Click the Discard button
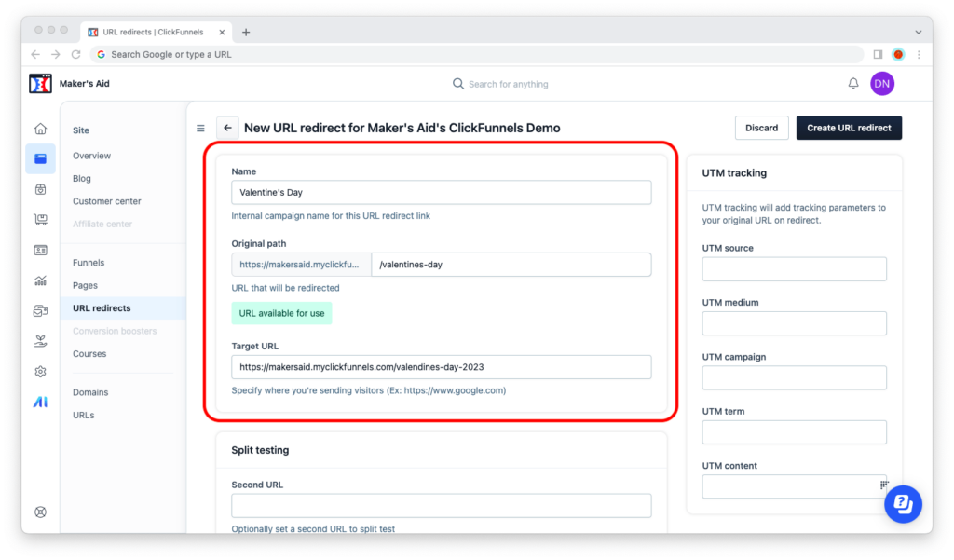954x560 pixels. (761, 128)
